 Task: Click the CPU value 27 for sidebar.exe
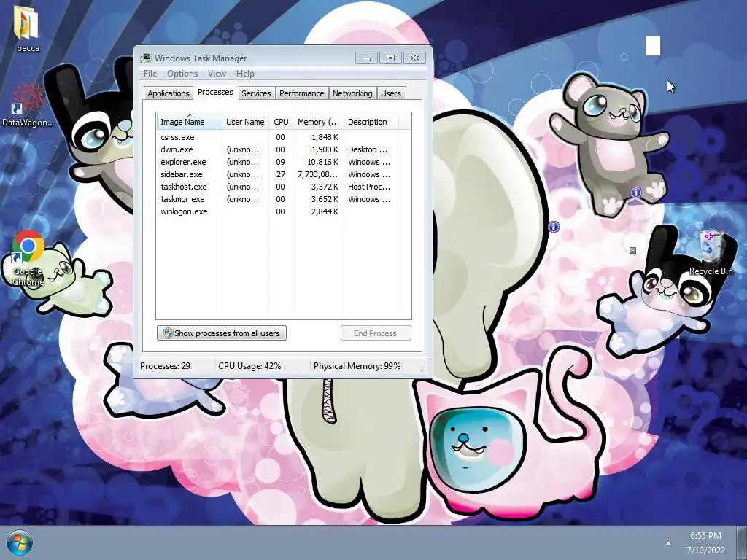point(281,174)
